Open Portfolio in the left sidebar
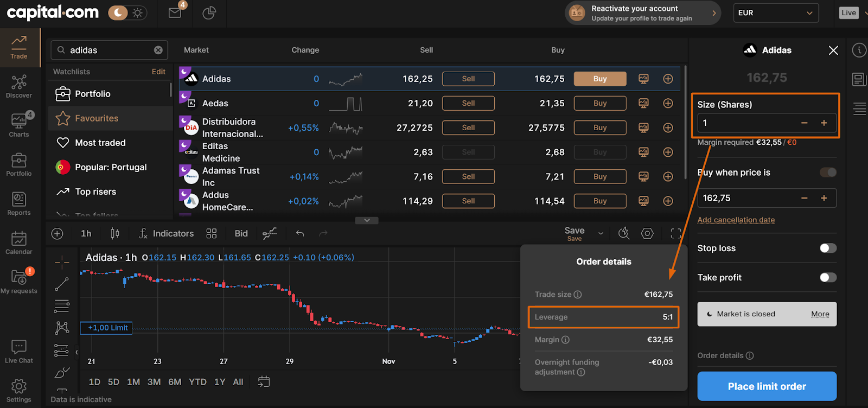This screenshot has width=868, height=408. (19, 165)
